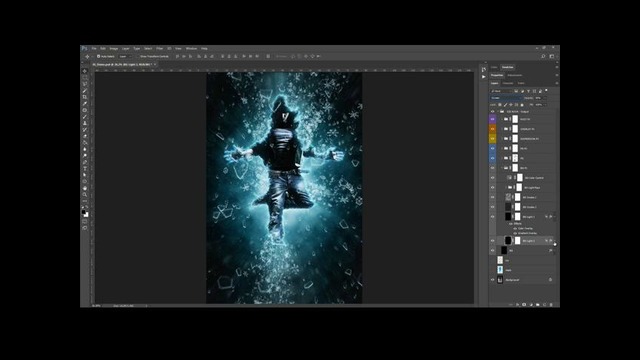640x360 pixels.
Task: Open the Filter menu
Action: [x=160, y=49]
